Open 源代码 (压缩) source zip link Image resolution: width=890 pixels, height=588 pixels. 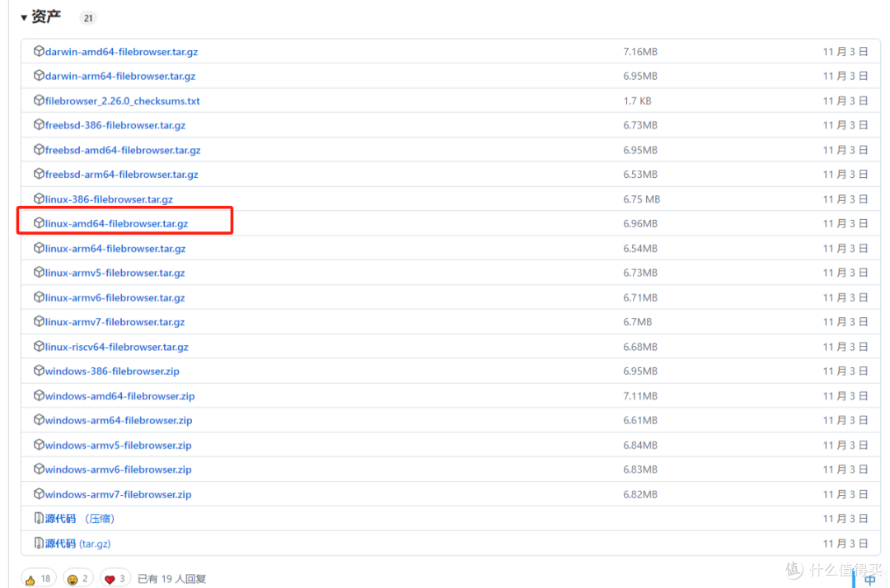pyautogui.click(x=79, y=519)
